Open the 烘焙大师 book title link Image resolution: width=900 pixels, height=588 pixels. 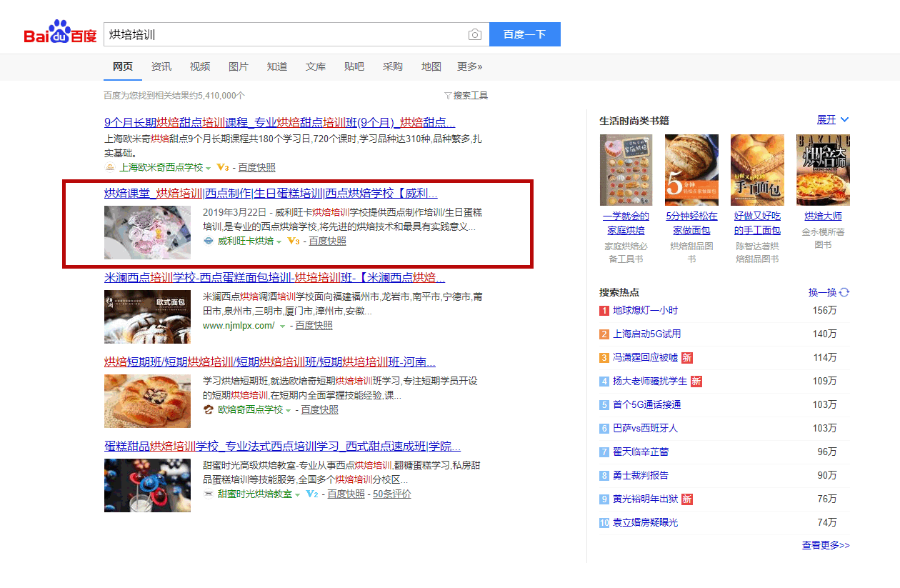824,216
